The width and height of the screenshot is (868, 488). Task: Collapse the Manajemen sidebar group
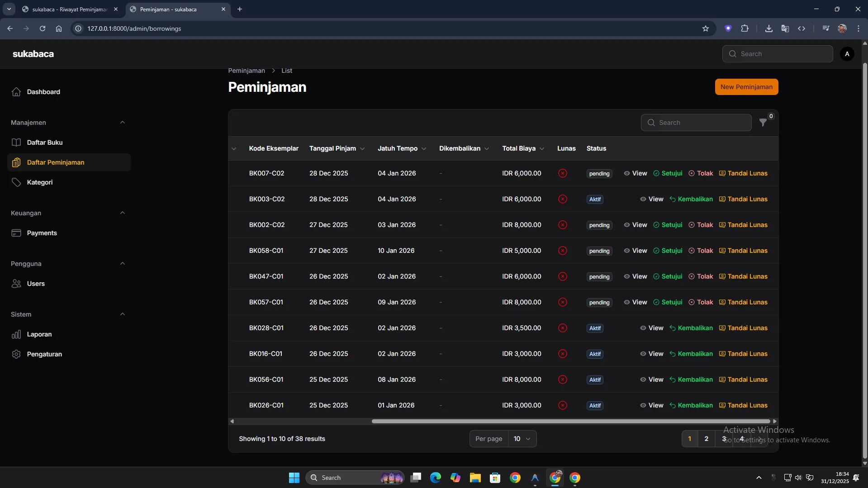122,123
